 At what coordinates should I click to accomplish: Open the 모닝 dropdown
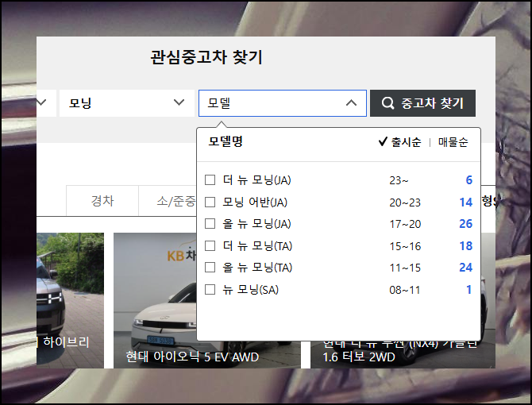pos(127,103)
